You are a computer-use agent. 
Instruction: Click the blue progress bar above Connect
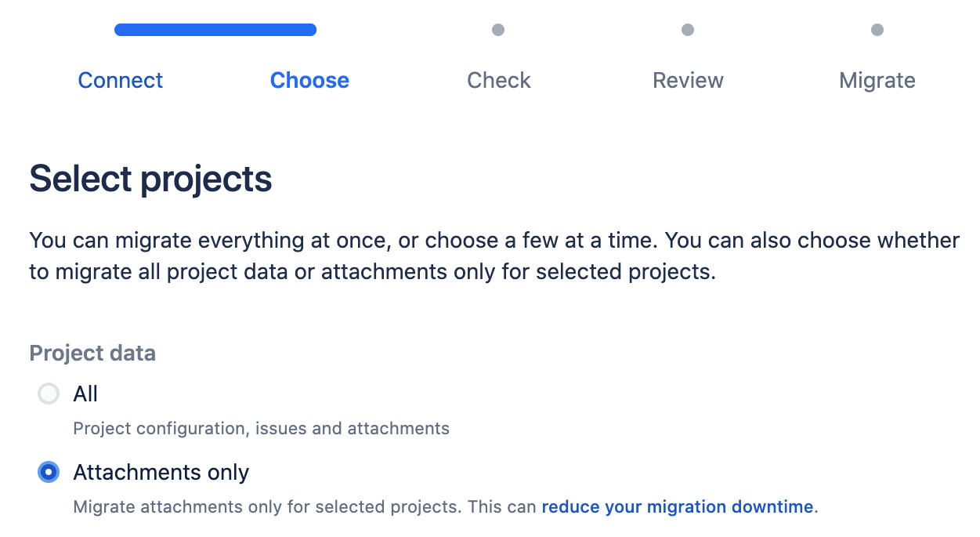tap(215, 30)
